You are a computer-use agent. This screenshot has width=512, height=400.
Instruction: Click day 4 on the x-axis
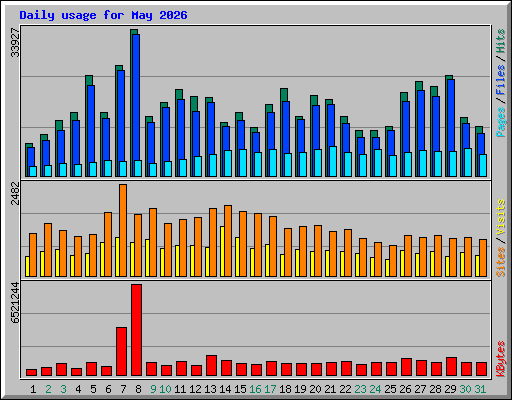(x=78, y=389)
